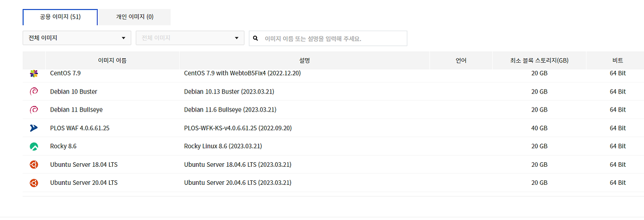
Task: Select the Ubuntu Server 18.04 LTS name
Action: 84,164
